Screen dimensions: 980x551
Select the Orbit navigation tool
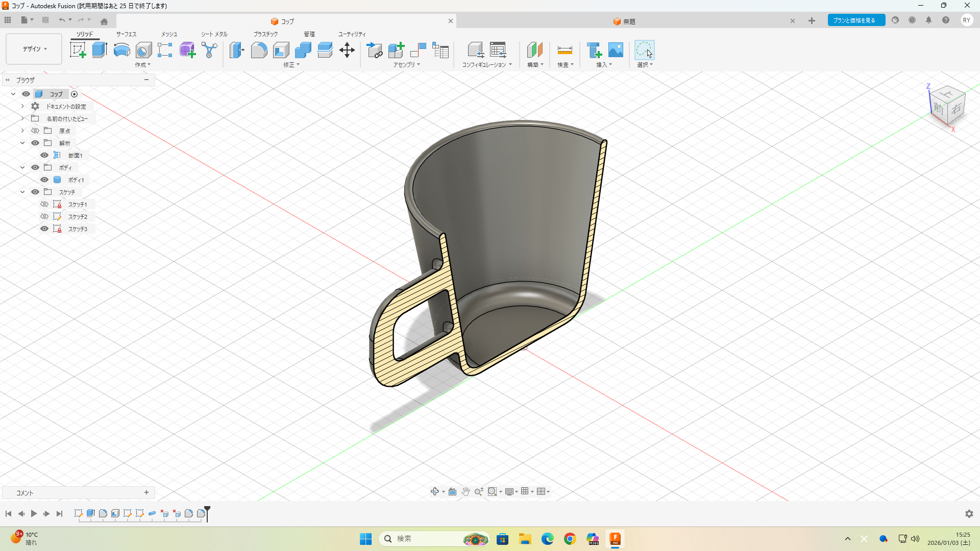[x=434, y=491]
